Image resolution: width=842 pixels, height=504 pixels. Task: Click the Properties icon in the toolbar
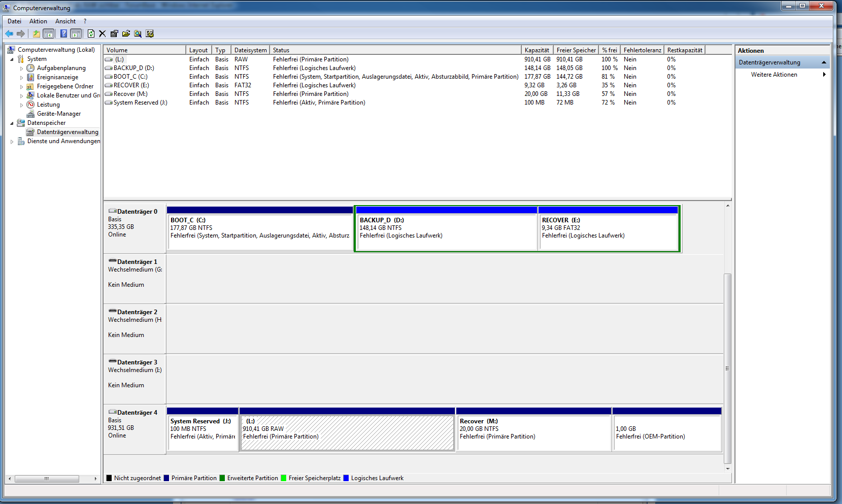click(114, 33)
